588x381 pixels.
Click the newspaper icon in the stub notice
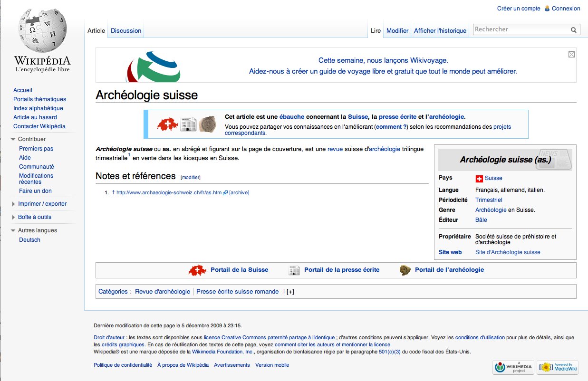click(x=188, y=124)
